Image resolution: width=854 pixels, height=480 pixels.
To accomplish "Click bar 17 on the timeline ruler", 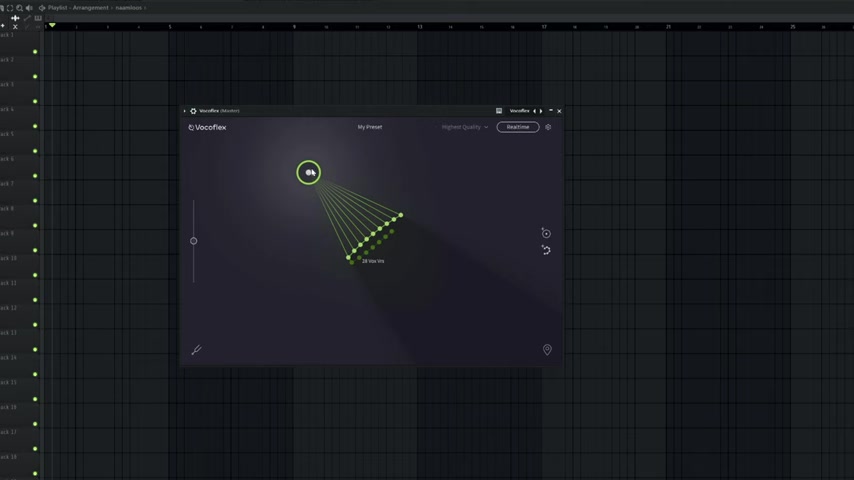I will coord(544,26).
